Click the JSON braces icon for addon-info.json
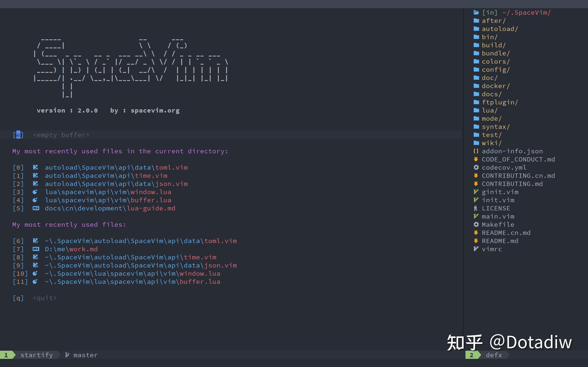The height and width of the screenshot is (367, 588). click(476, 151)
